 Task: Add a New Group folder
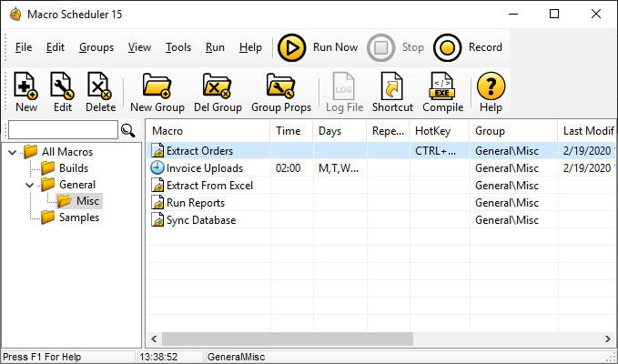pyautogui.click(x=157, y=86)
